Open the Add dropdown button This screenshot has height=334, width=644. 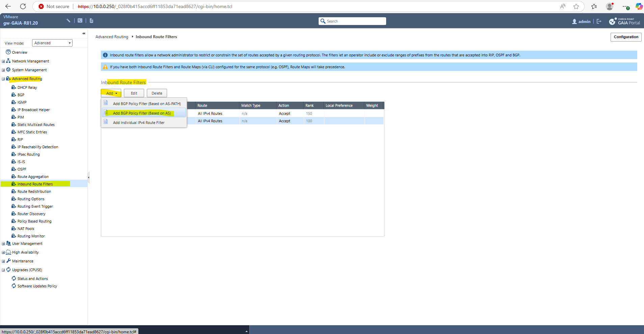tap(111, 93)
